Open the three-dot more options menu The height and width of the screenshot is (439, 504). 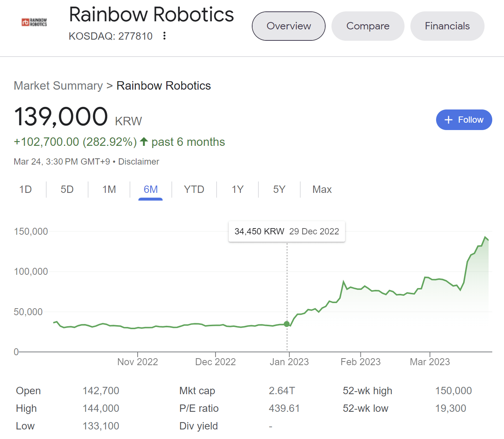click(x=164, y=36)
